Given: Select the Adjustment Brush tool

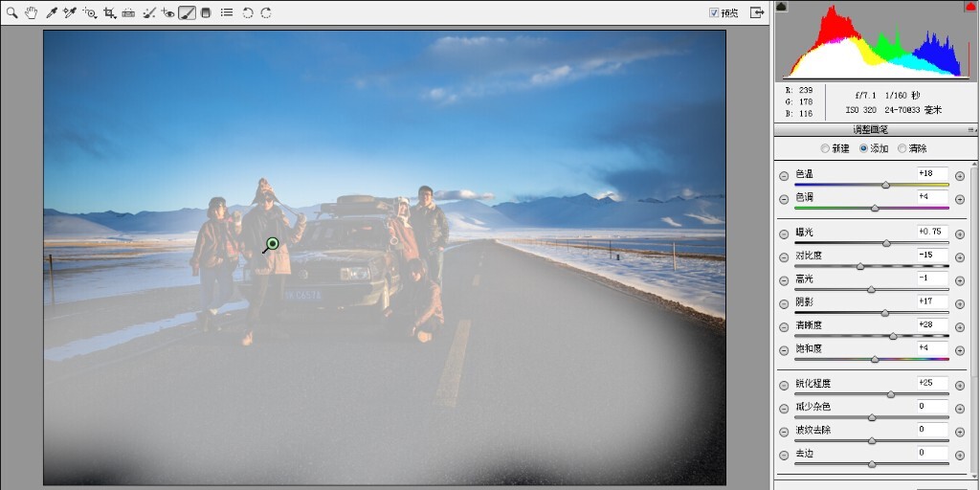Looking at the screenshot, I should (x=187, y=12).
